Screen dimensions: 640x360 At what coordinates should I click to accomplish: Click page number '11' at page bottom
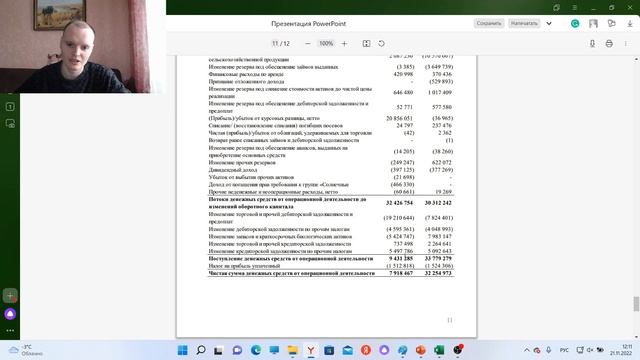pos(449,320)
